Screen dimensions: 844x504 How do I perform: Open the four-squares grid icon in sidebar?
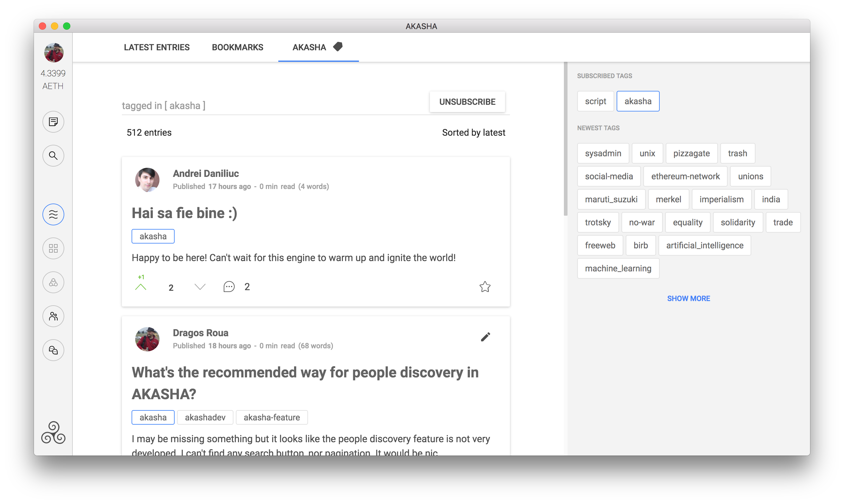tap(53, 248)
